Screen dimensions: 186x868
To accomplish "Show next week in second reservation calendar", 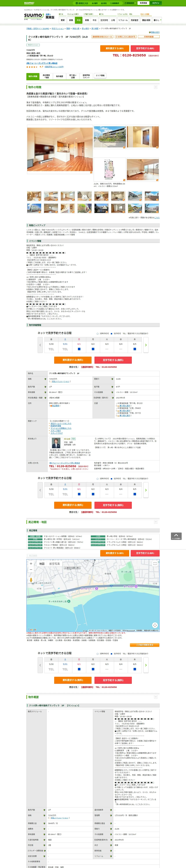I will point(146,490).
